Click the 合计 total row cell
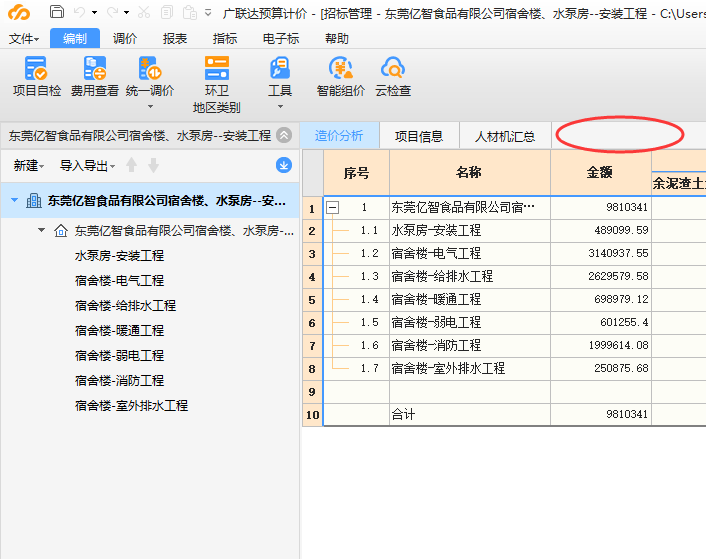The image size is (706, 559). coord(470,414)
